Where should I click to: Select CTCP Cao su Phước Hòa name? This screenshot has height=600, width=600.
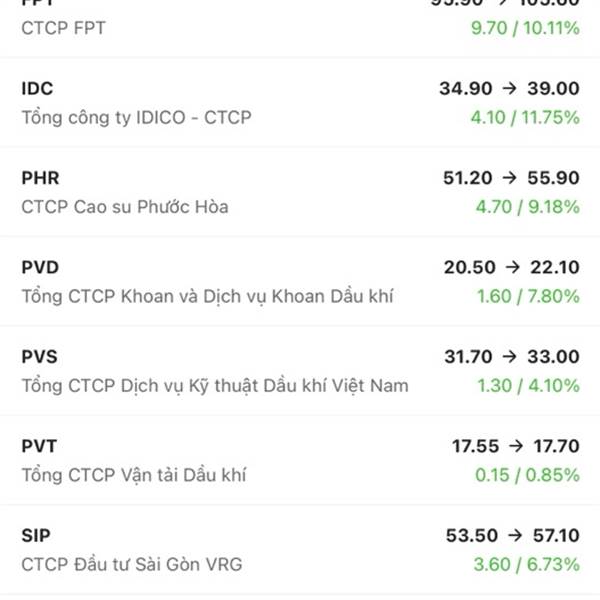125,207
